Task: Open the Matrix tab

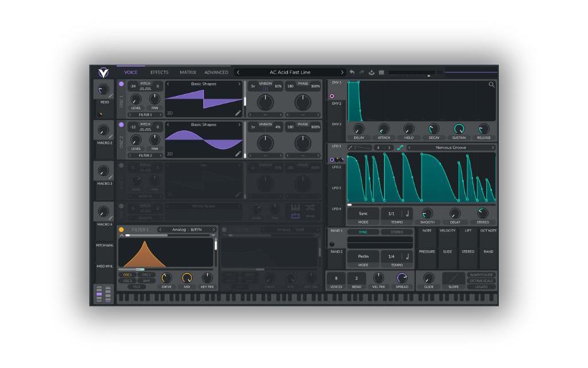Action: 188,72
